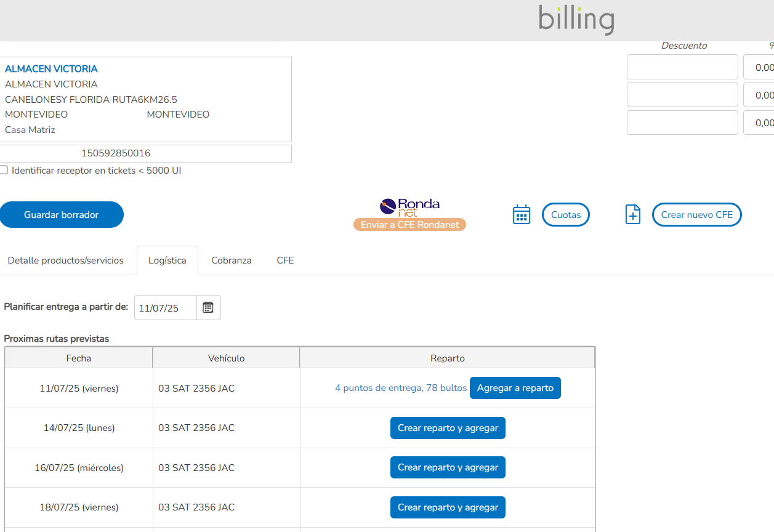Screen dimensions: 774x532
Task: Click the new document icon with plus sign
Action: tap(633, 215)
